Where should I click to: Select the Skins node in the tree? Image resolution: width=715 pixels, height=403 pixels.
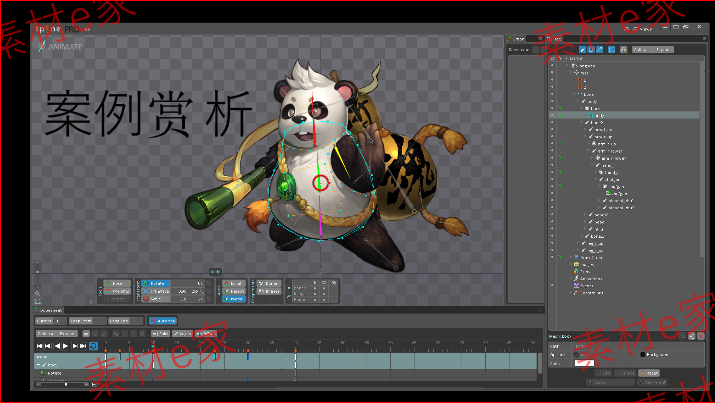click(x=581, y=272)
